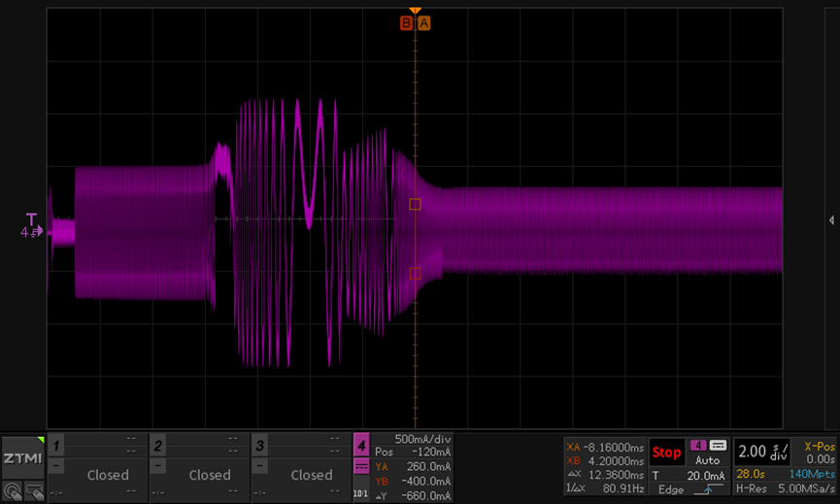This screenshot has height=504, width=840.
Task: Change the trigger coupling icon
Action: click(x=718, y=446)
